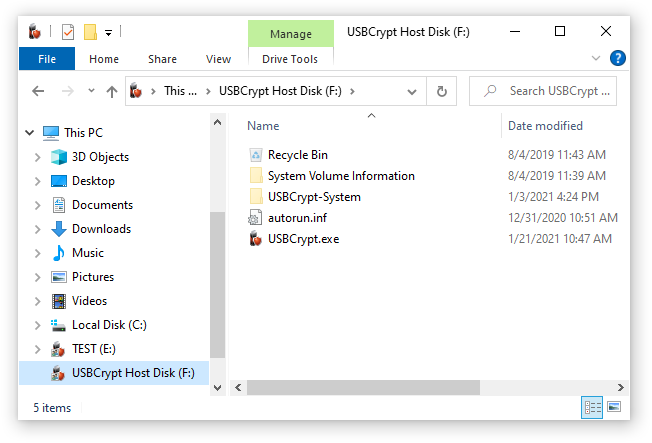Expand the 3D Objects node
The width and height of the screenshot is (652, 443).
(37, 157)
